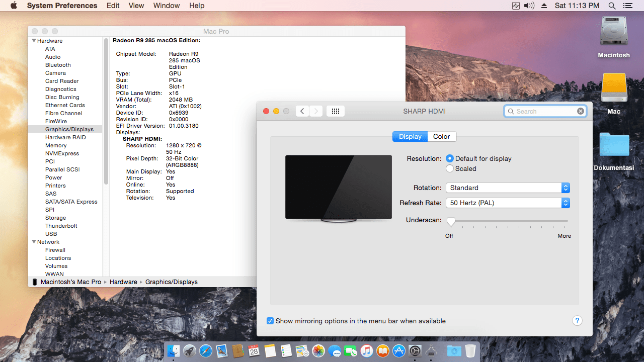644x362 pixels.
Task: Go forward in System Preferences
Action: click(x=316, y=111)
